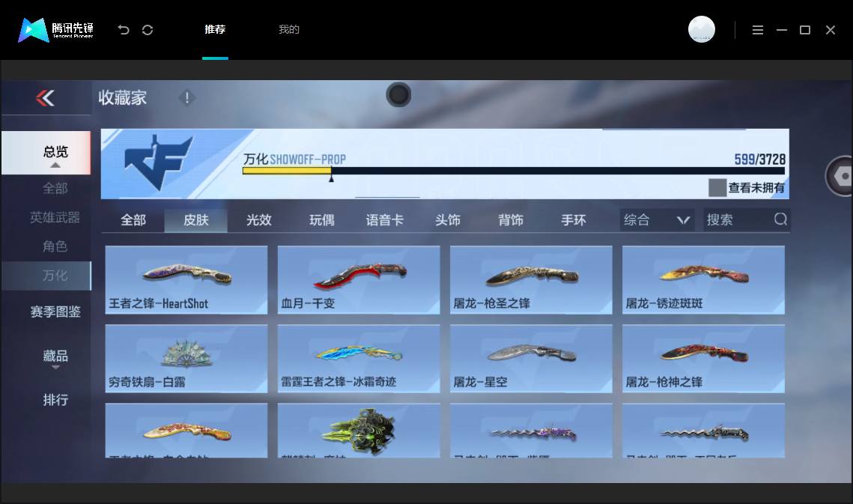Select 角色 in the sidebar
The width and height of the screenshot is (853, 504).
tap(55, 246)
